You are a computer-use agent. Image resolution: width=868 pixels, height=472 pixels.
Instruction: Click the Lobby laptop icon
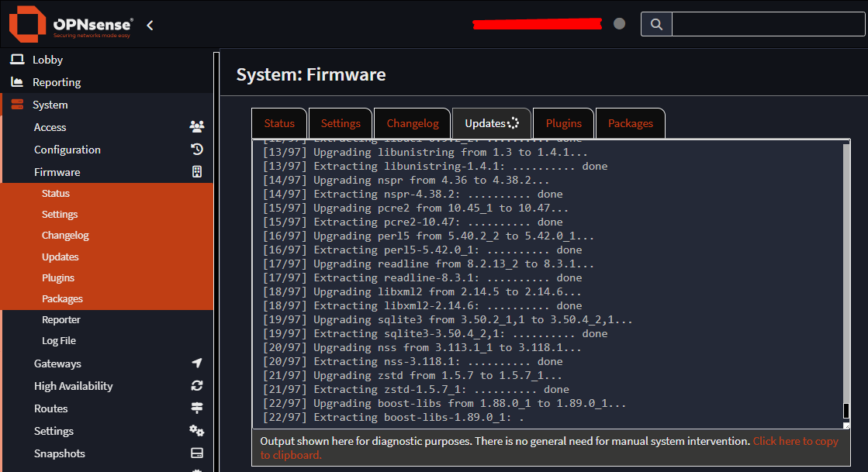pyautogui.click(x=18, y=59)
